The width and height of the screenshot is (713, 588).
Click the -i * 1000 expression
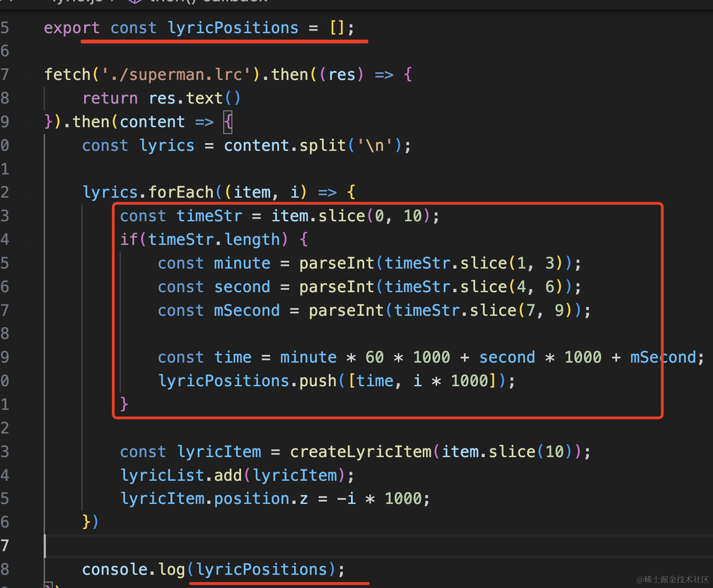point(380,499)
